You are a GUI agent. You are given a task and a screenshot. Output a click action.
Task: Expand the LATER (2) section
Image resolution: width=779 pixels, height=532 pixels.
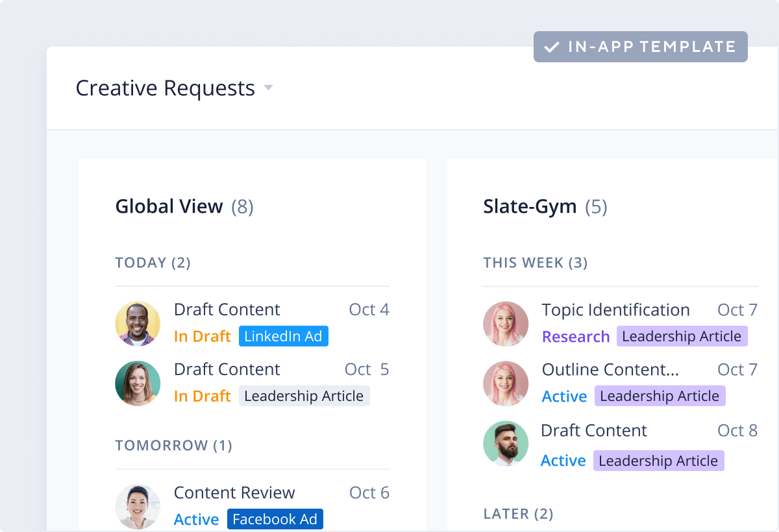point(518,514)
